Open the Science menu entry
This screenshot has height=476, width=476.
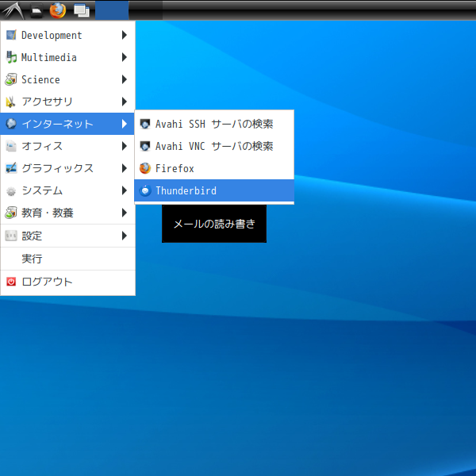point(67,79)
